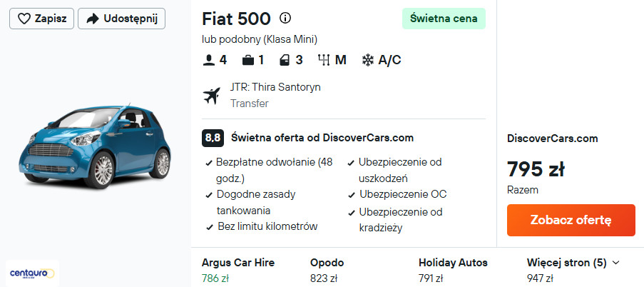Click the air conditioning snowflake icon
644x287 pixels.
[368, 60]
